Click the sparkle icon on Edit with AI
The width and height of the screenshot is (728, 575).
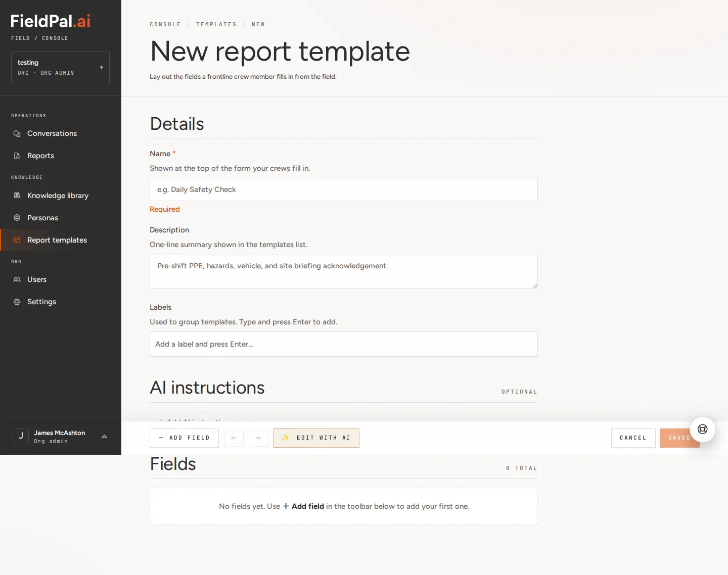285,438
